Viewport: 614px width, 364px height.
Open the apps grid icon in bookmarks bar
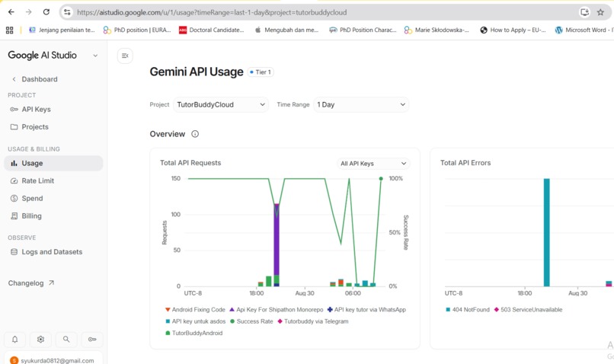[x=9, y=30]
